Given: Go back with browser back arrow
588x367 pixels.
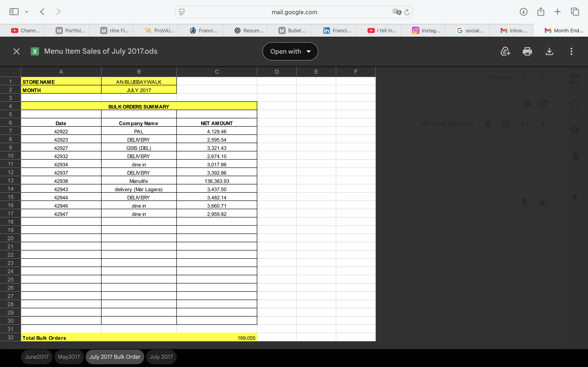Looking at the screenshot, I should tap(42, 12).
